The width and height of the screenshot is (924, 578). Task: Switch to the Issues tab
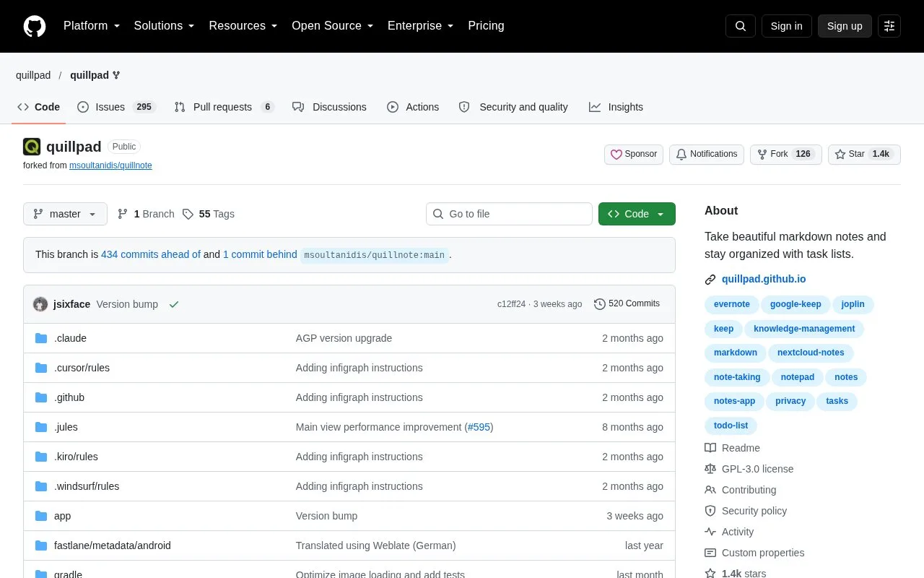coord(116,107)
